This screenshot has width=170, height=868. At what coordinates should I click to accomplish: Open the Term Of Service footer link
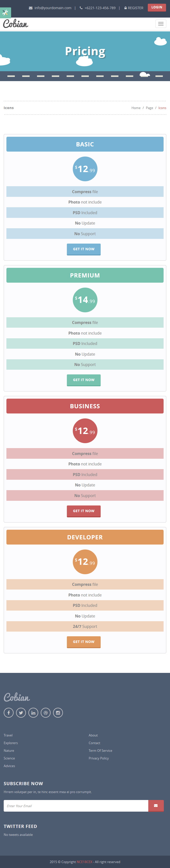tap(100, 750)
